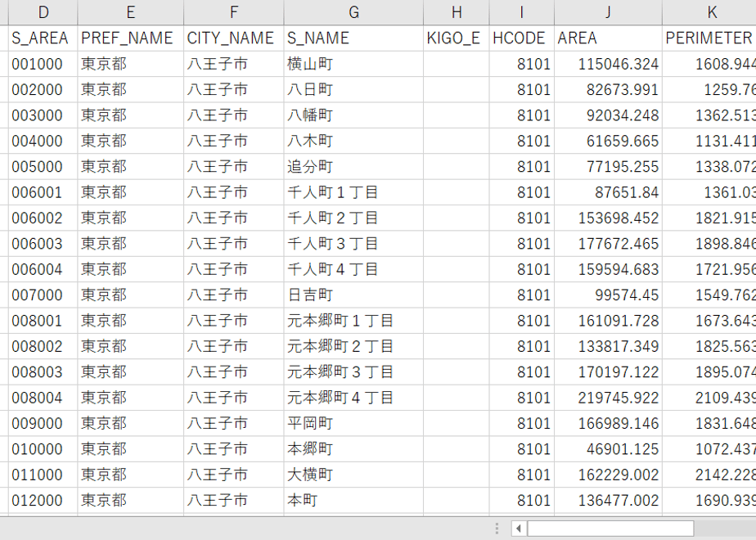Select 八王子市 in the 平岡町 row
The image size is (756, 540).
[x=233, y=423]
